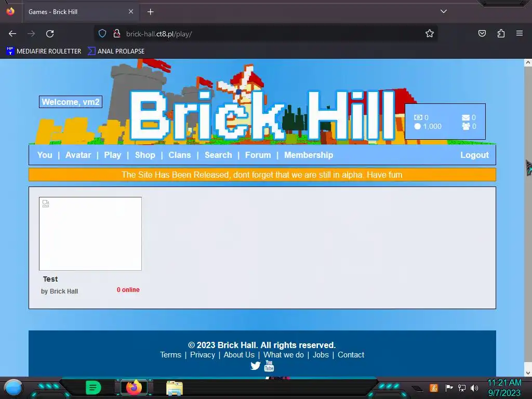Open the Start orb button
Image resolution: width=532 pixels, height=399 pixels.
pos(13,388)
